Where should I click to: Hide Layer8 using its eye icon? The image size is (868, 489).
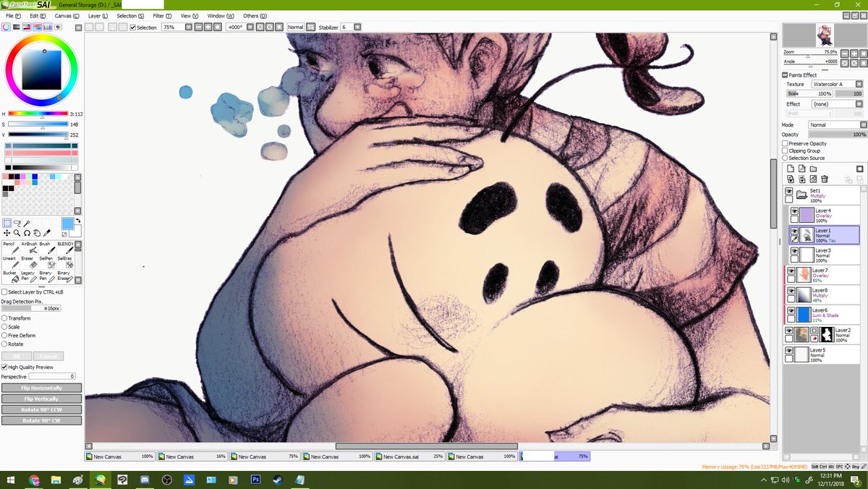(791, 290)
